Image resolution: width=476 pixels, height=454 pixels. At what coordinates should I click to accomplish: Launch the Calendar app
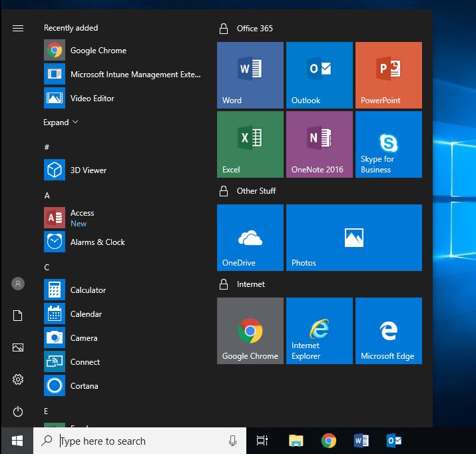click(123, 314)
